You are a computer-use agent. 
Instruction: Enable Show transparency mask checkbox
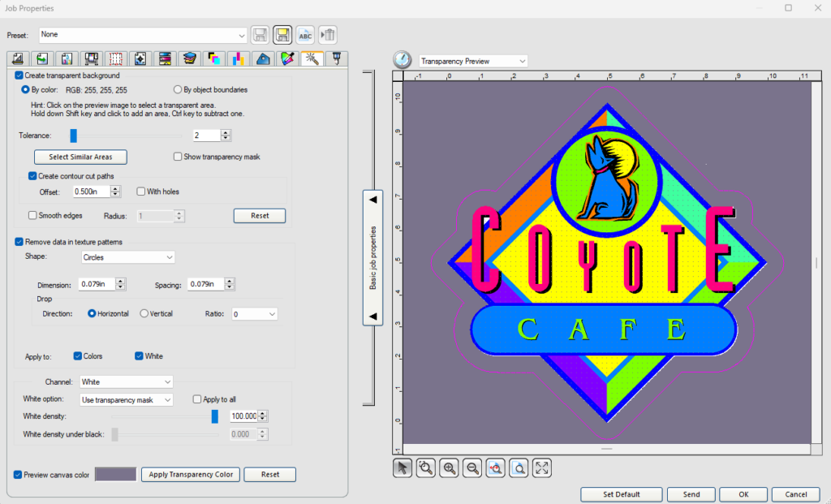pyautogui.click(x=178, y=157)
